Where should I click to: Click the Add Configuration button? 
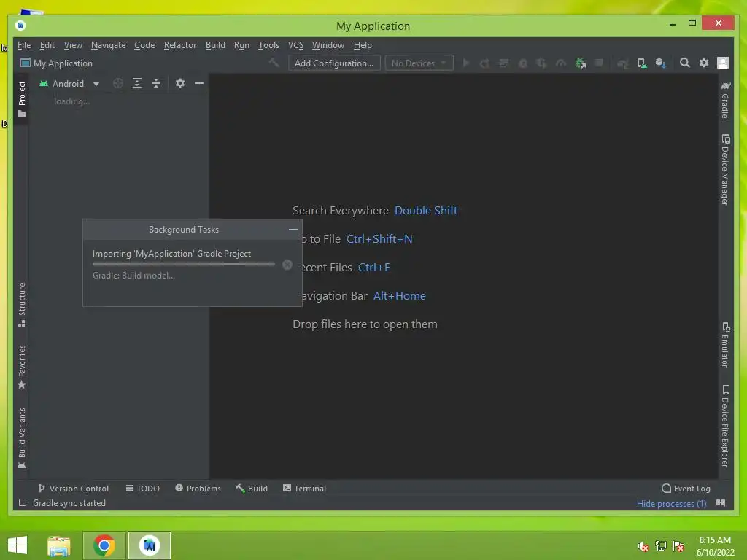334,63
